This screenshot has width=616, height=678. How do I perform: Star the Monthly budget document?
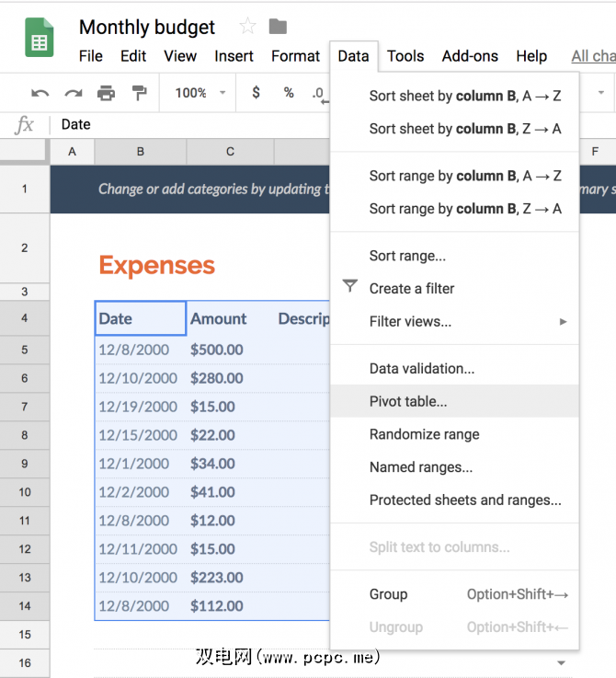(x=247, y=27)
